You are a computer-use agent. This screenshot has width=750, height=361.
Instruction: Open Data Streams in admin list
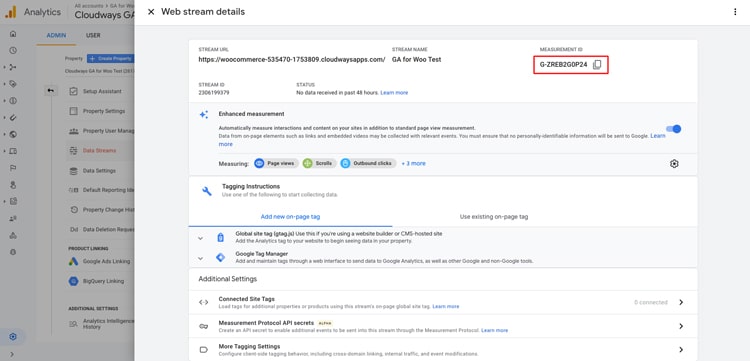[99, 151]
